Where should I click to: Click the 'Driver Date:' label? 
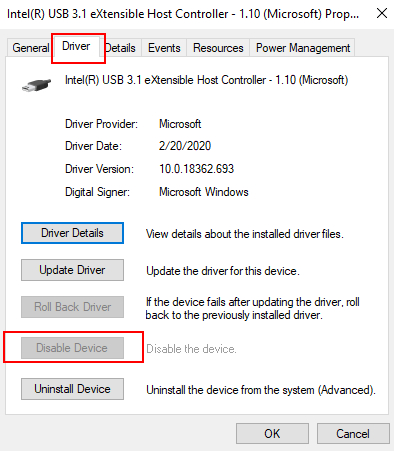click(93, 146)
